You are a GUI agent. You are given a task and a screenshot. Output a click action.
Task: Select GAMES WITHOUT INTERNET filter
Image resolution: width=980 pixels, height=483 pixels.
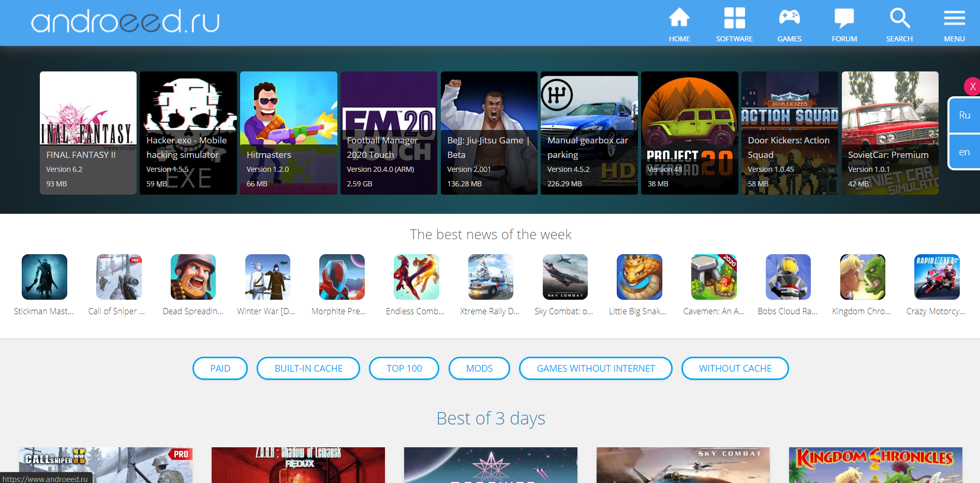click(x=596, y=368)
